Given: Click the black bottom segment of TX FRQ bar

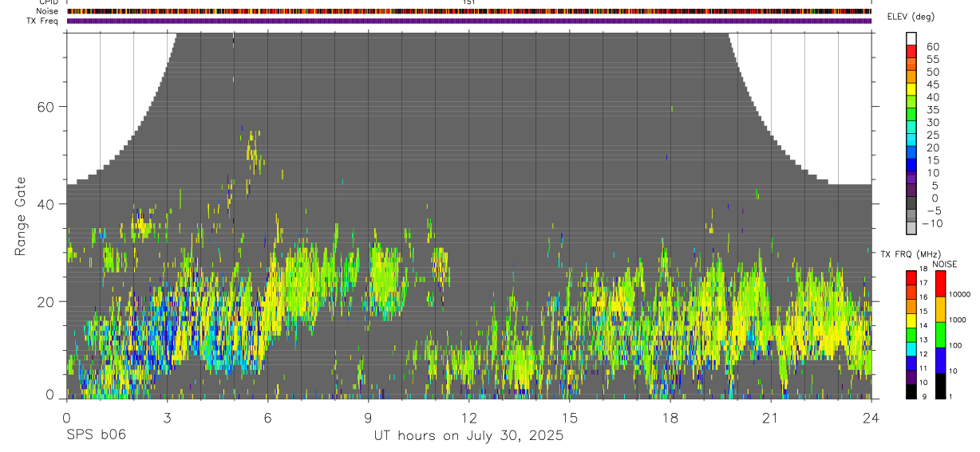Looking at the screenshot, I should pos(911,391).
